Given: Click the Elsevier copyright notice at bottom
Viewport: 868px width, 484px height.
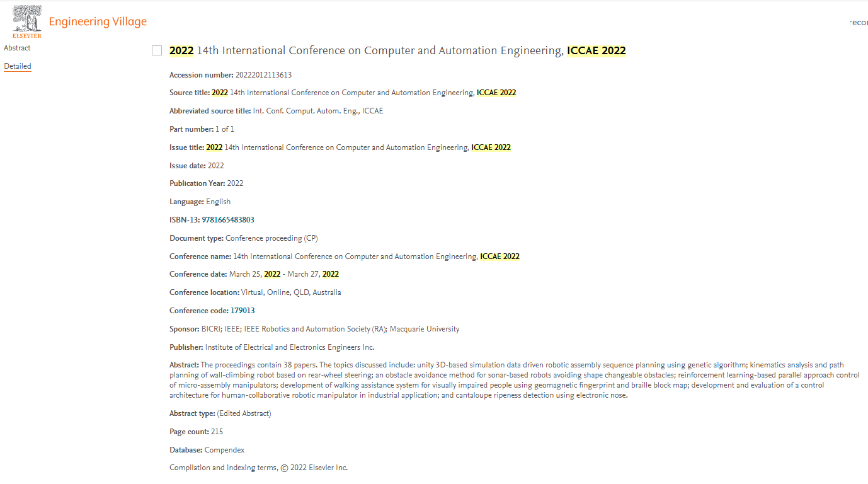Looking at the screenshot, I should (258, 468).
